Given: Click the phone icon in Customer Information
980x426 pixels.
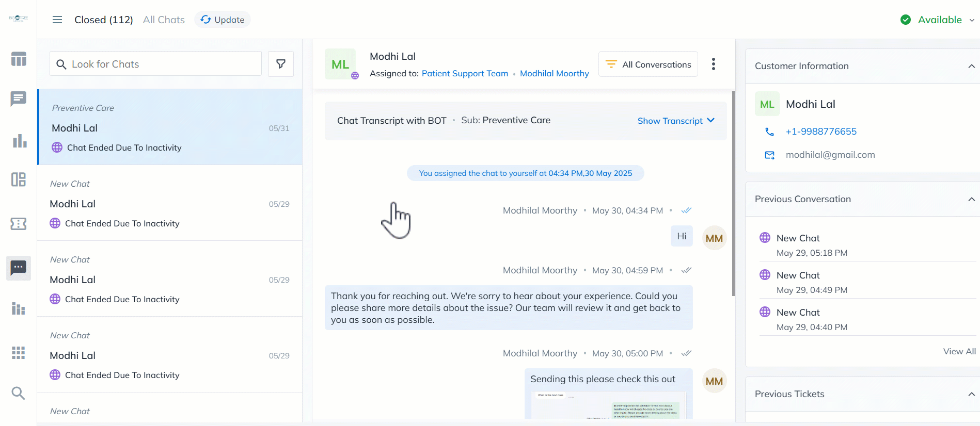Looking at the screenshot, I should tap(769, 132).
